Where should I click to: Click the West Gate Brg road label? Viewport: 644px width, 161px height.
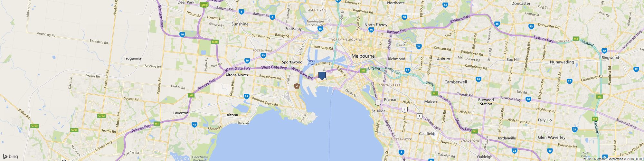(302, 74)
